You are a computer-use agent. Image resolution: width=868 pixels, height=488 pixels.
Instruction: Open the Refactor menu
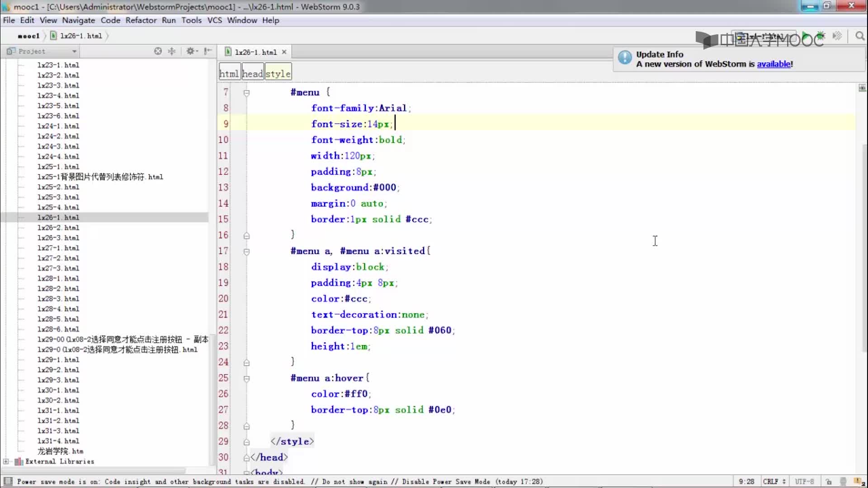[x=141, y=20]
